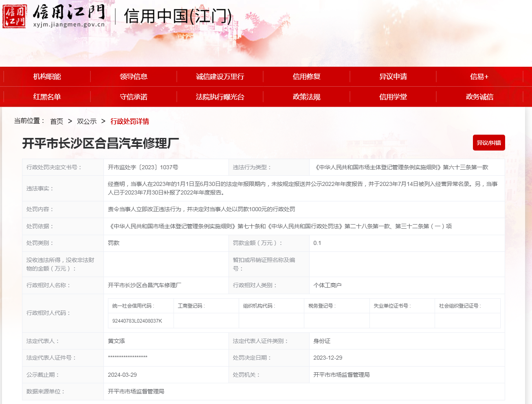Open the 红黑名单 page
532x404 pixels.
[x=47, y=97]
